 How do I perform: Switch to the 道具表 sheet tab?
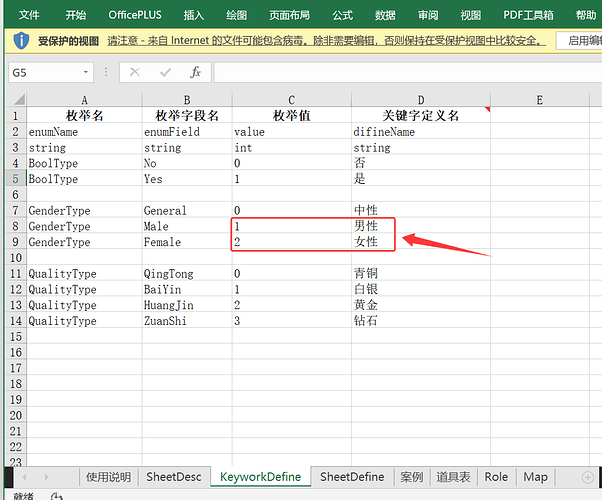click(x=453, y=477)
